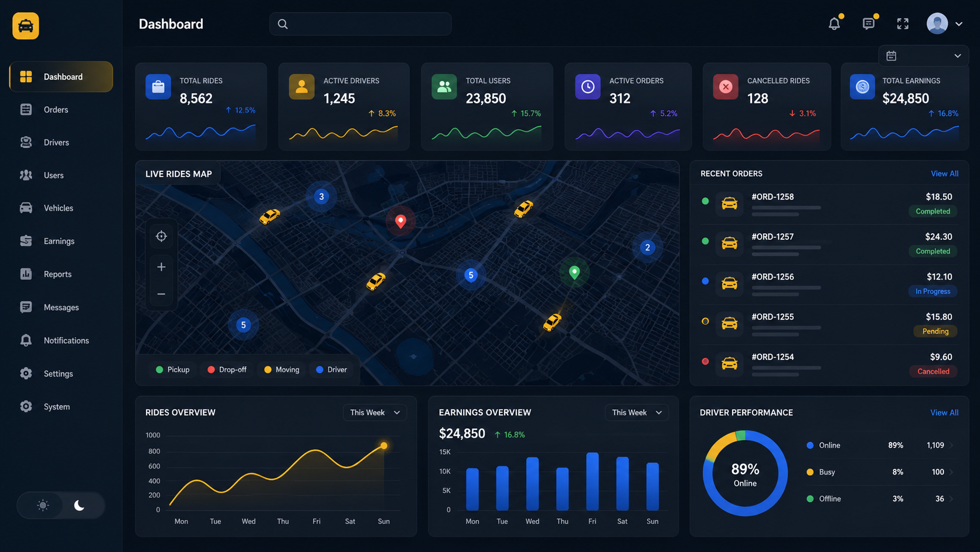Expand the profile menu chevron
The width and height of the screenshot is (980, 552).
click(x=959, y=24)
